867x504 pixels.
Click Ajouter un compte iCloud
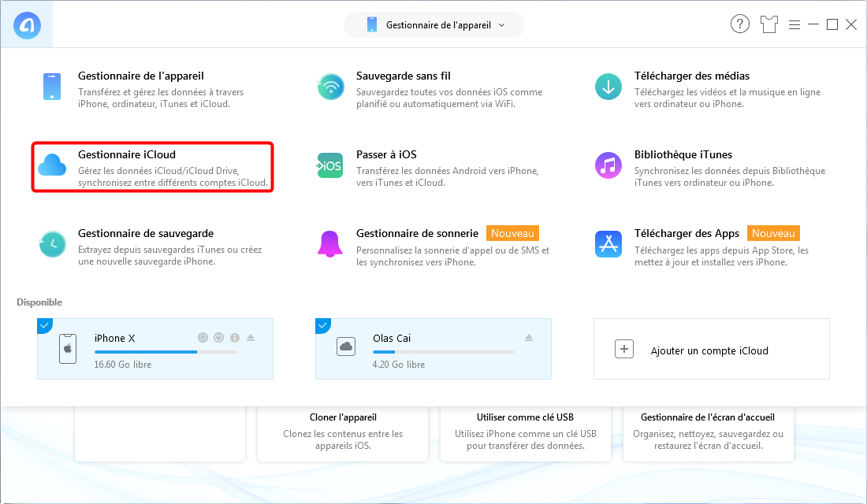pyautogui.click(x=711, y=350)
